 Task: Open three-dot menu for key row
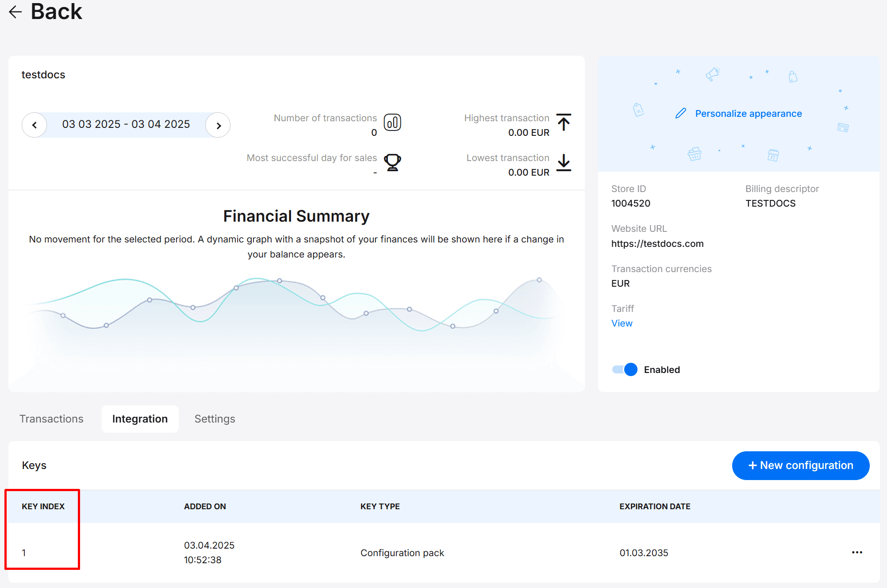[x=857, y=553]
